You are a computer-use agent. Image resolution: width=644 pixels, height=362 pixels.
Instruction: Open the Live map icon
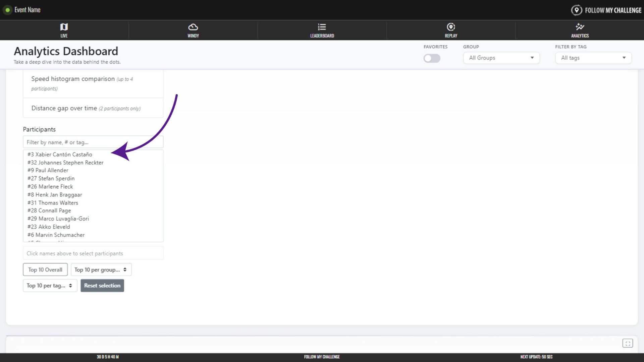point(64,27)
